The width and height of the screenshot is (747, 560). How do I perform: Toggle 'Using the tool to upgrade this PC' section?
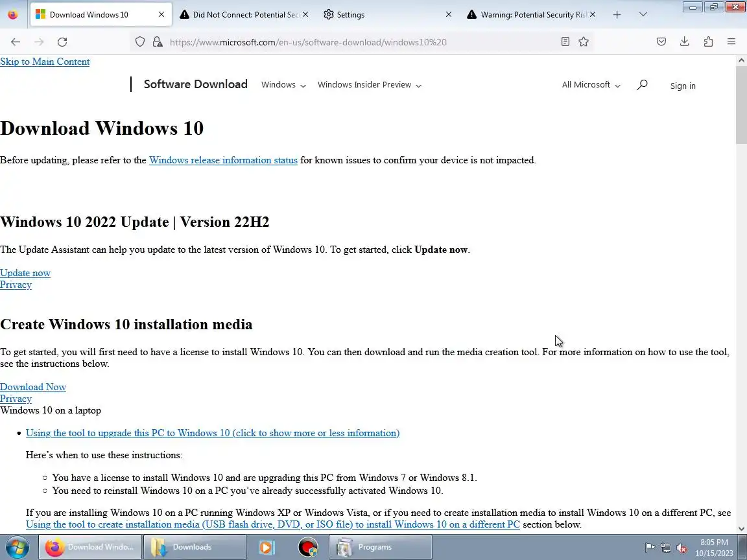point(213,434)
